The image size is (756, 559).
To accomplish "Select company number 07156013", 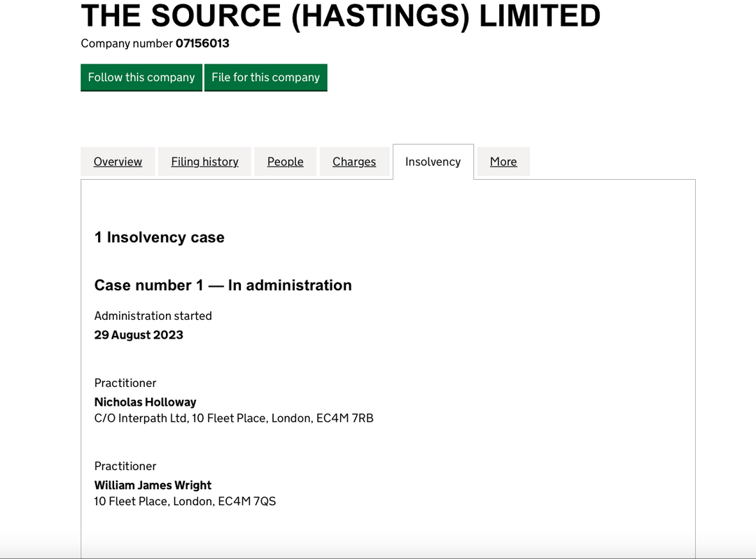I will 202,43.
